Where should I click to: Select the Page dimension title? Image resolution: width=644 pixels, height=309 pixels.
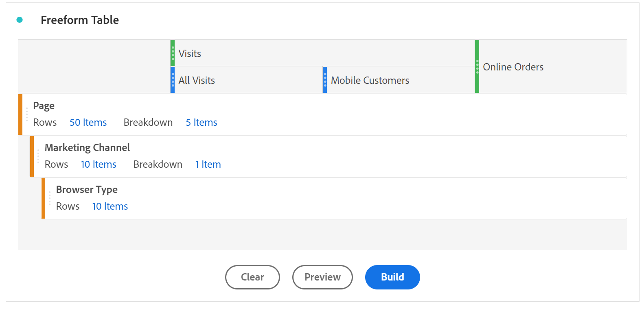(x=44, y=106)
